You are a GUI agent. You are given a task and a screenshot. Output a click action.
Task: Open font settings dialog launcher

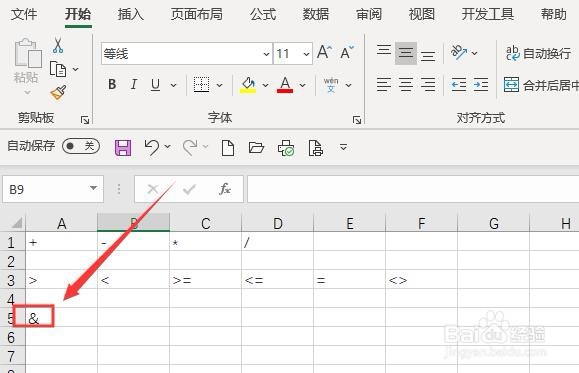pos(357,120)
